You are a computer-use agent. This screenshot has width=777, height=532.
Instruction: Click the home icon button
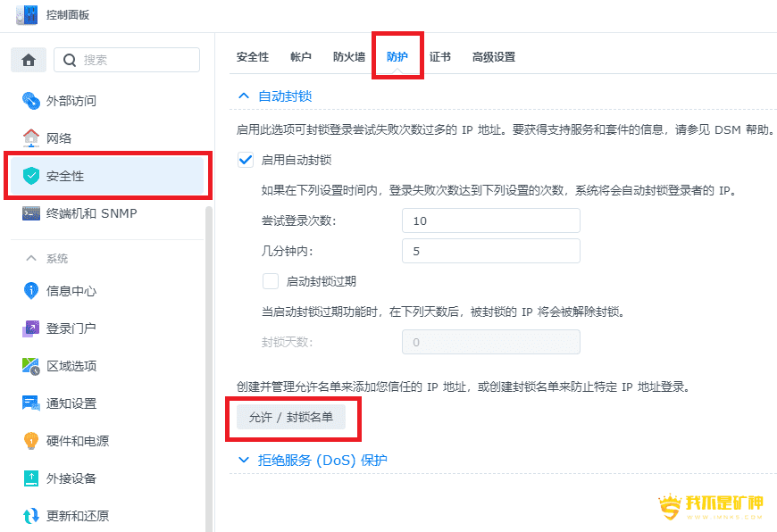click(x=29, y=60)
